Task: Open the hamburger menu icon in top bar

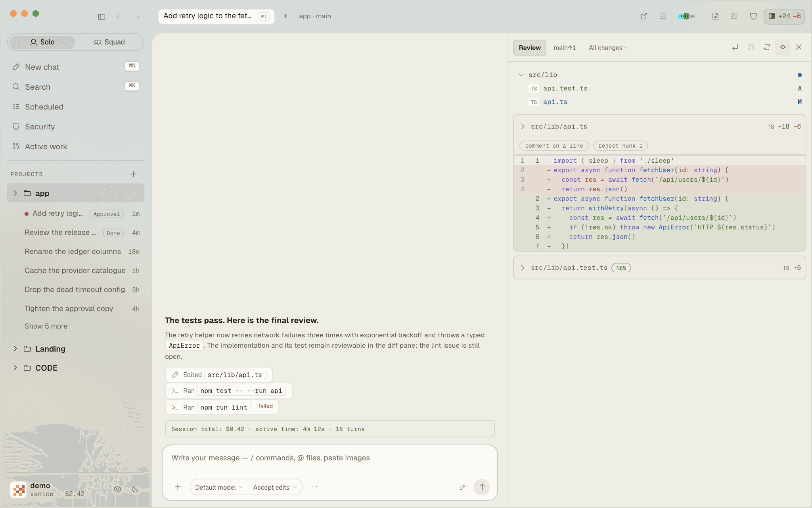Action: coord(663,16)
